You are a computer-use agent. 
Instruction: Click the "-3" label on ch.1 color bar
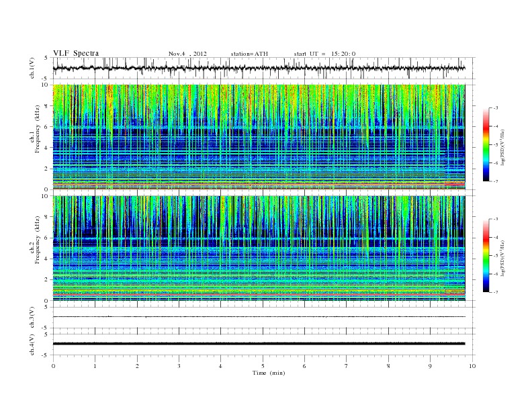[x=495, y=108]
